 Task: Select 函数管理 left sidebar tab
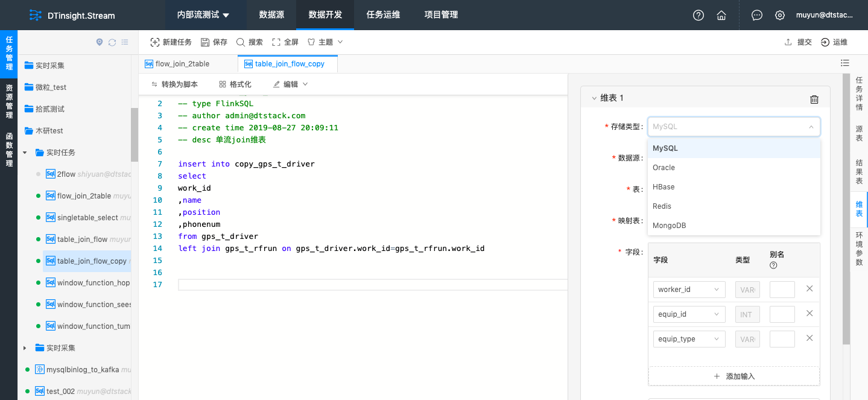coord(9,150)
